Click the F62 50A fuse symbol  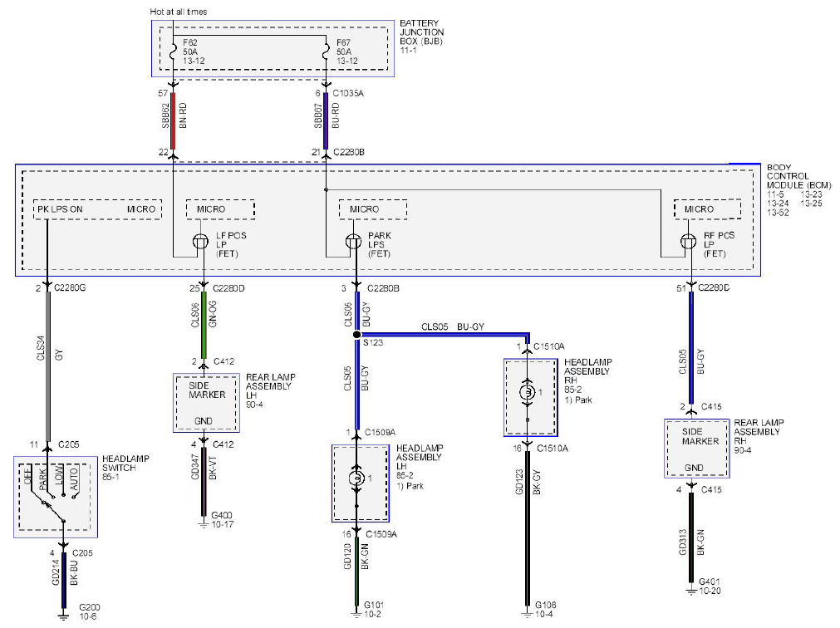pyautogui.click(x=173, y=52)
